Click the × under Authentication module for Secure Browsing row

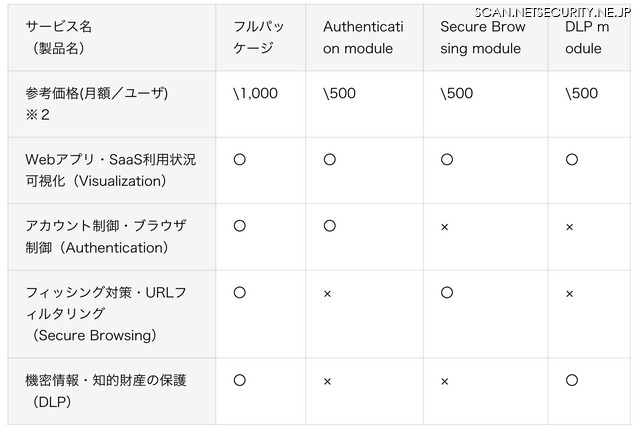point(328,293)
